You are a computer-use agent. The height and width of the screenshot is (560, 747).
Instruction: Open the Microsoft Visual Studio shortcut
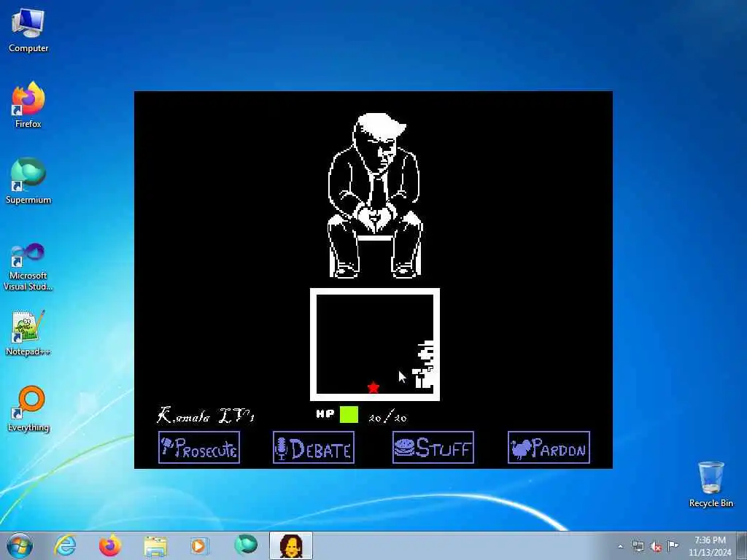tap(28, 267)
